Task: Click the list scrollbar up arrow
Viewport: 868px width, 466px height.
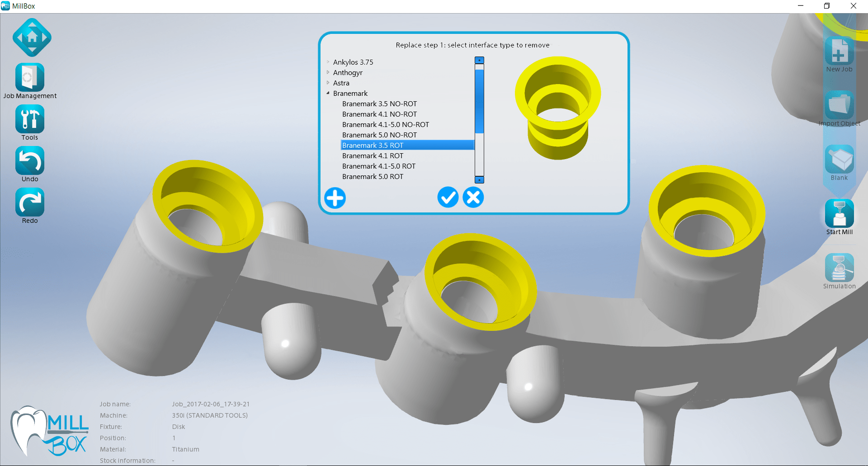Action: coord(479,60)
